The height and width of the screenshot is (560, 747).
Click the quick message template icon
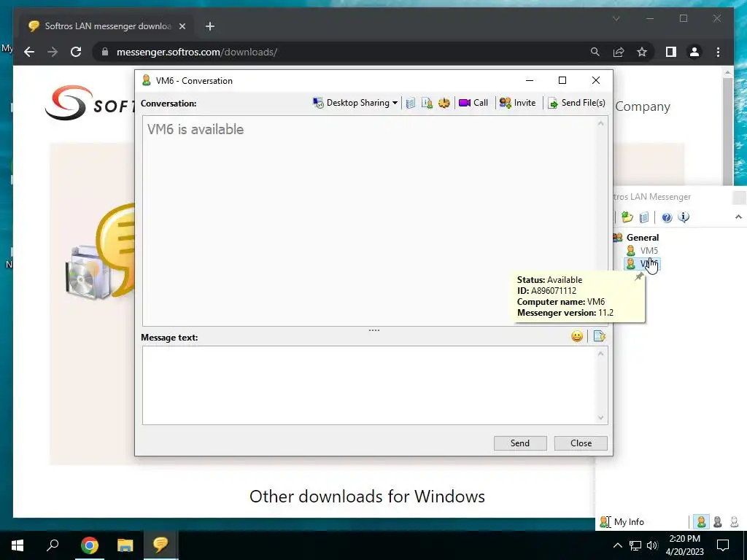click(x=600, y=337)
